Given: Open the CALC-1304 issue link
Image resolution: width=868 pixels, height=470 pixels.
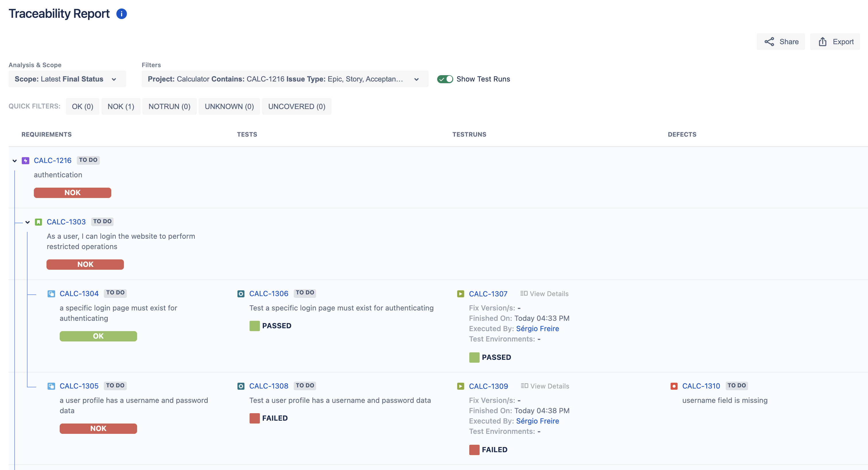Looking at the screenshot, I should (x=79, y=294).
